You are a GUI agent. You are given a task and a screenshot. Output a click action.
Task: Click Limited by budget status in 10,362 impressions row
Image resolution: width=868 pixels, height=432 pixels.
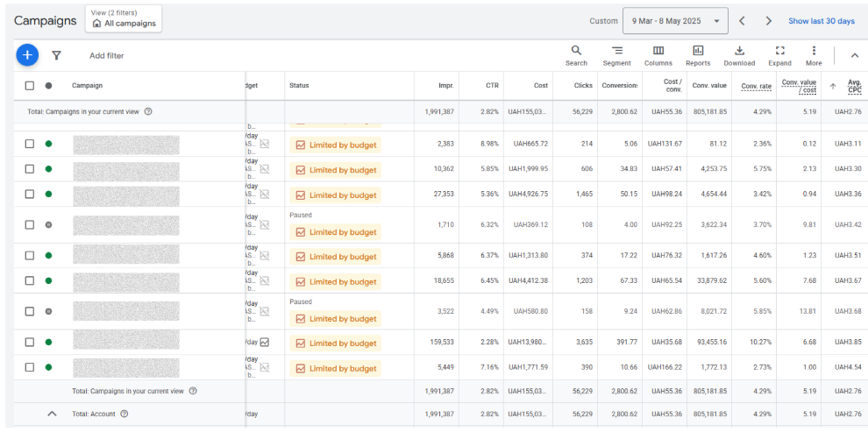[336, 170]
